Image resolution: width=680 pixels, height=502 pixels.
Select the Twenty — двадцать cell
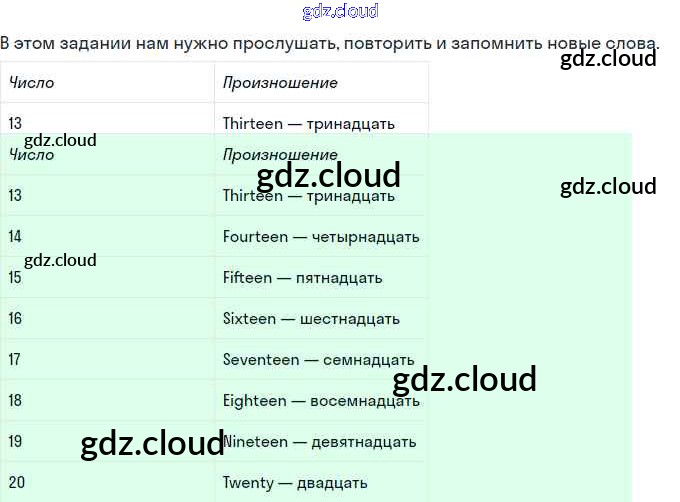(x=296, y=483)
